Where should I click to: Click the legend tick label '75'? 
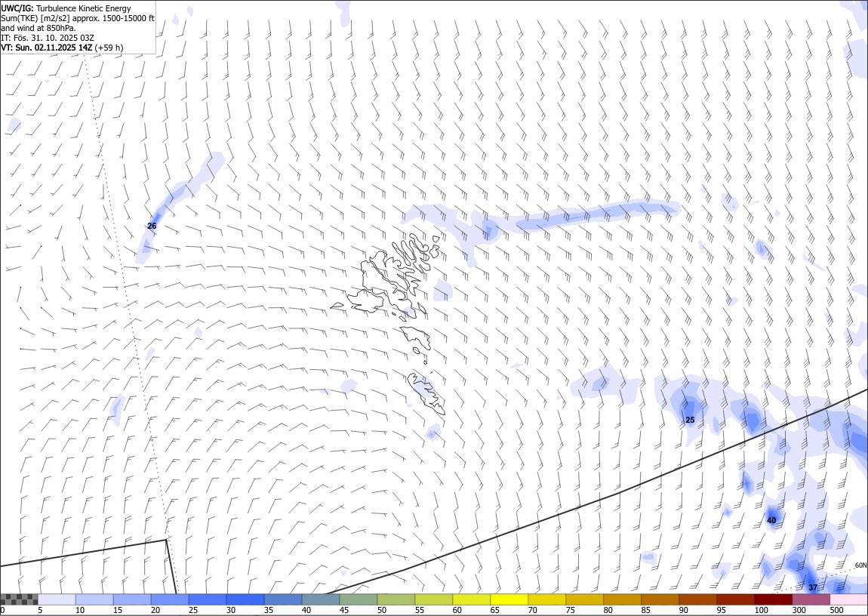[570, 610]
